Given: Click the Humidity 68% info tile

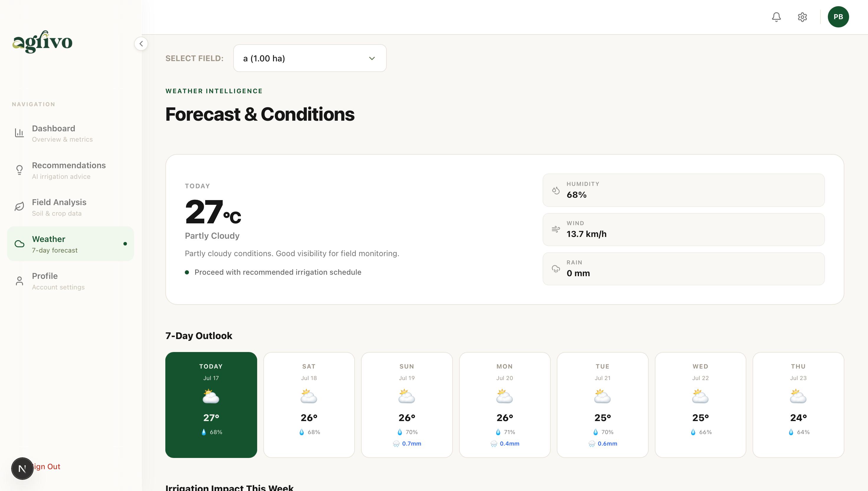Looking at the screenshot, I should pyautogui.click(x=683, y=190).
